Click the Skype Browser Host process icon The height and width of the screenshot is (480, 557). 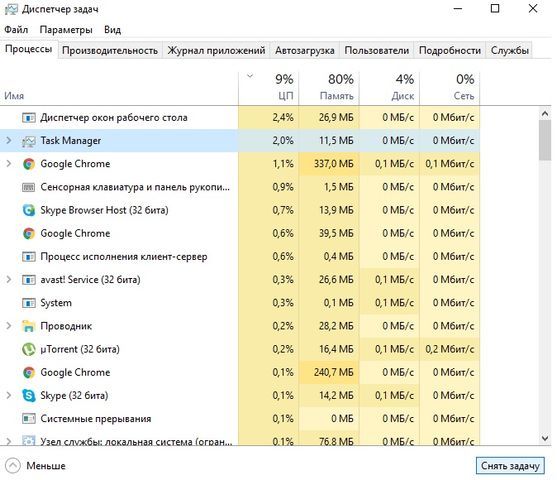tap(29, 210)
